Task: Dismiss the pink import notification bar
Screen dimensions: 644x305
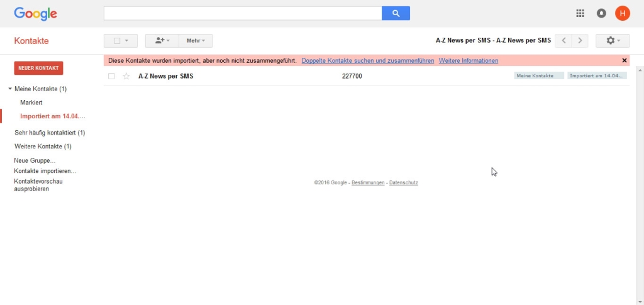Action: [625, 60]
